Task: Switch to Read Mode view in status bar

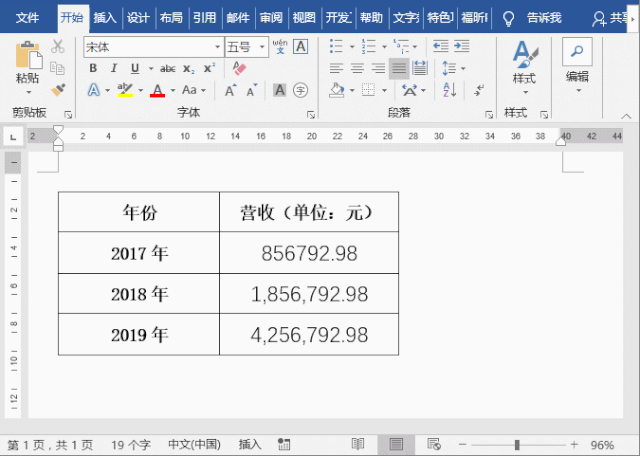Action: [358, 444]
